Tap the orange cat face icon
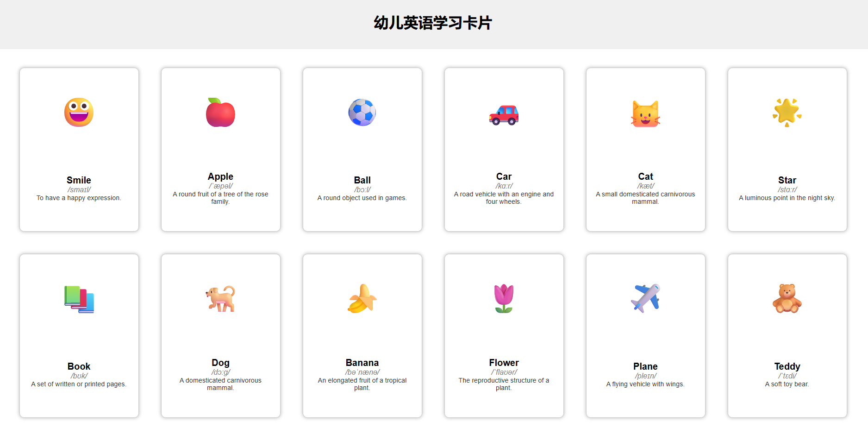868x428 pixels. [x=645, y=113]
